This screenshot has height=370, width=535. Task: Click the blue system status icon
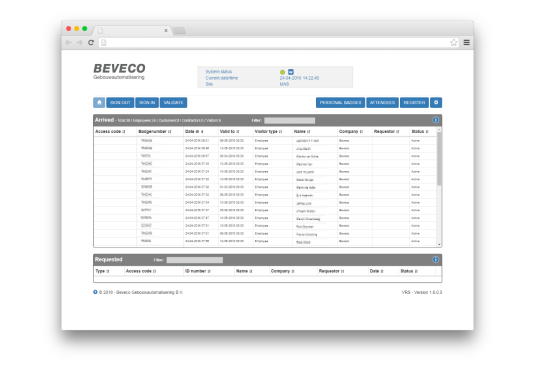pyautogui.click(x=291, y=72)
